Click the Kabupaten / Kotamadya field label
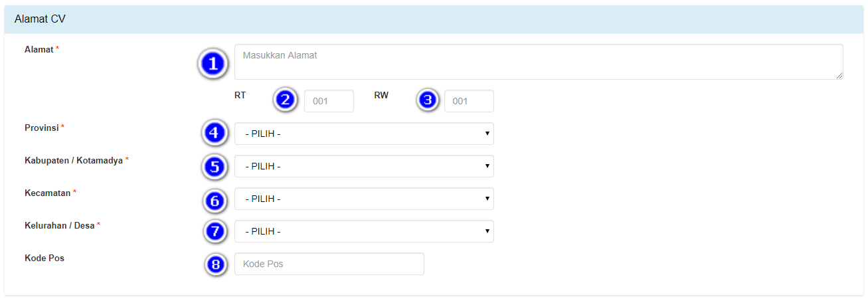 pyautogui.click(x=74, y=160)
